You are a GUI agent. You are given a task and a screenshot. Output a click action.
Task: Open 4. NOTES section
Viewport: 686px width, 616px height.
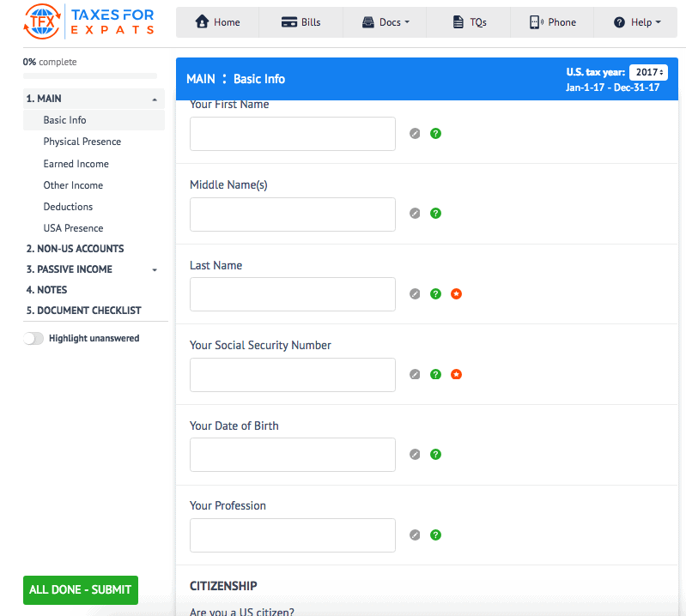[x=46, y=290]
